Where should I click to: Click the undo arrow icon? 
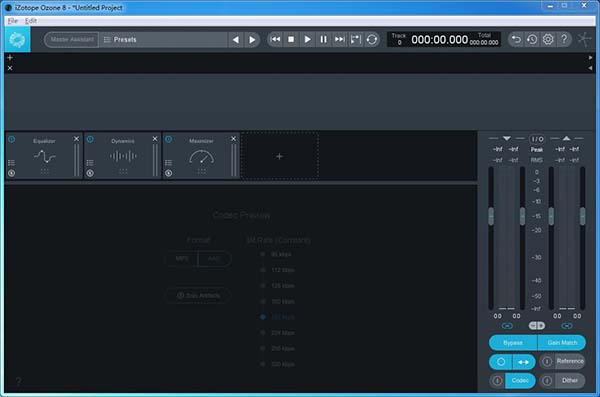pos(516,39)
